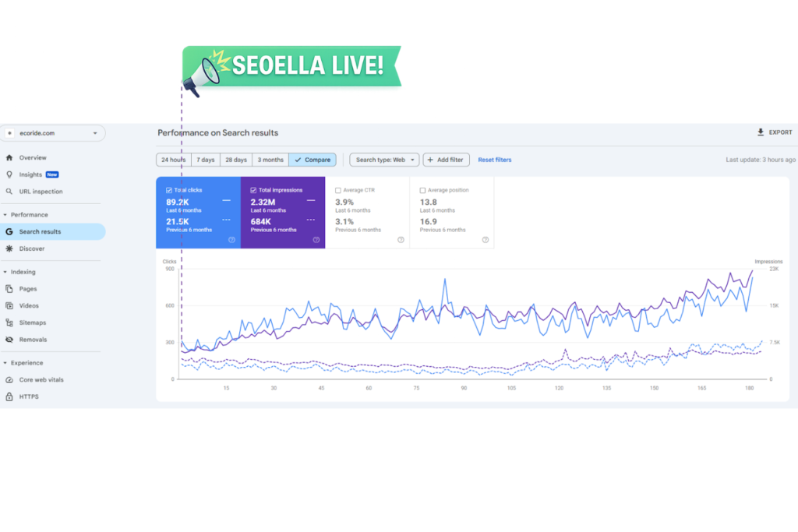
Task: Click Core web vitals gauge icon
Action: point(9,380)
